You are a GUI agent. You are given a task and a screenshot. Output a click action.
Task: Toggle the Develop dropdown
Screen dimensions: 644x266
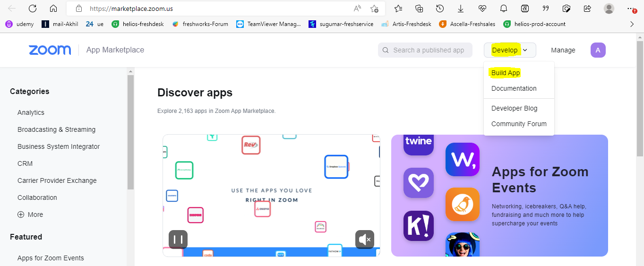(510, 50)
